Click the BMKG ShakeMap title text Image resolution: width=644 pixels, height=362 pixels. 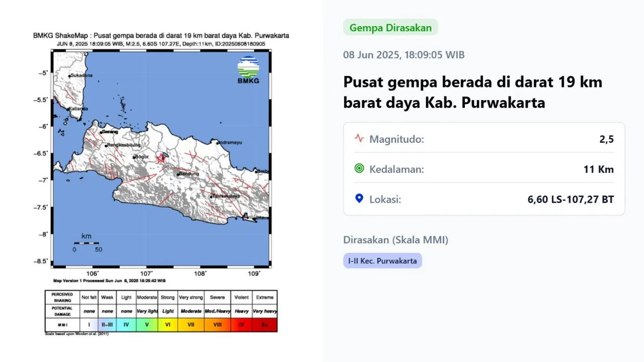(161, 36)
